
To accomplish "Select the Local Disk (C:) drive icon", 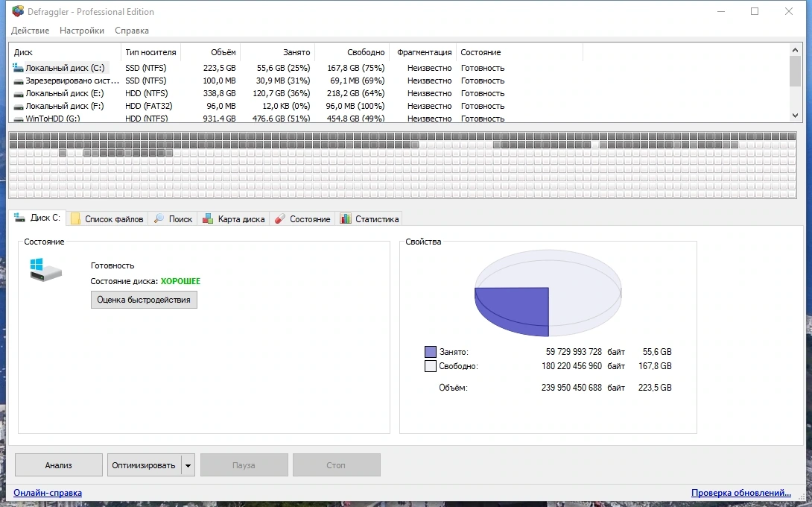I will (x=18, y=68).
